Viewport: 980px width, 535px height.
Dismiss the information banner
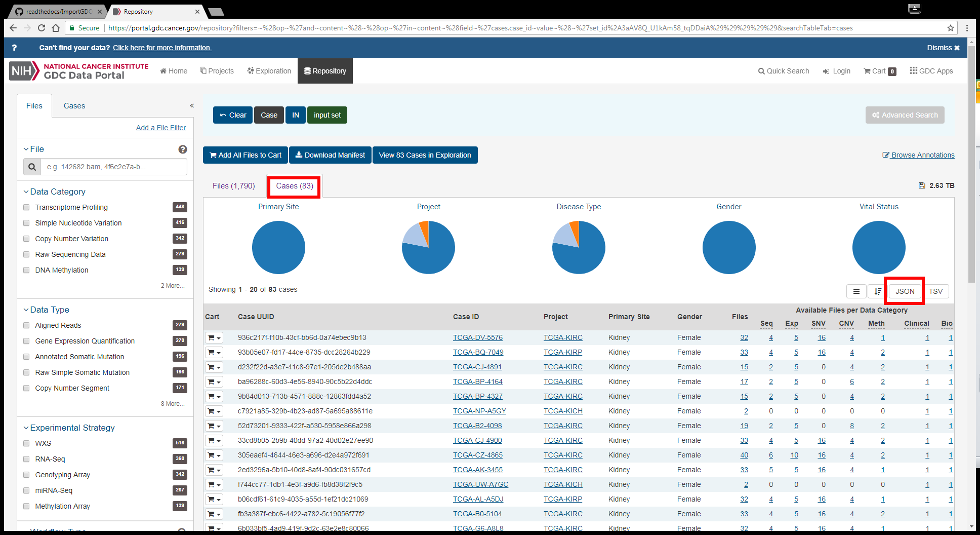[943, 48]
